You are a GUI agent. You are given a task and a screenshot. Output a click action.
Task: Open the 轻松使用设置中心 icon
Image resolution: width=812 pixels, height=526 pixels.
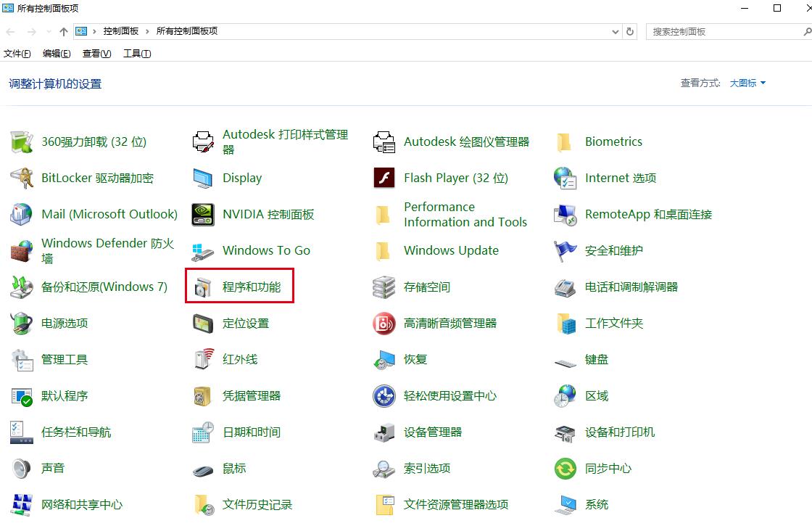(x=384, y=396)
